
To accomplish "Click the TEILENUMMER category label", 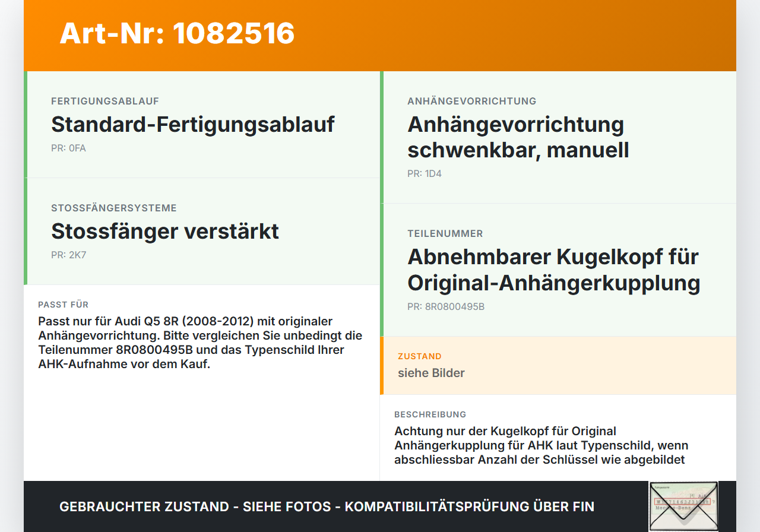I will tap(445, 233).
